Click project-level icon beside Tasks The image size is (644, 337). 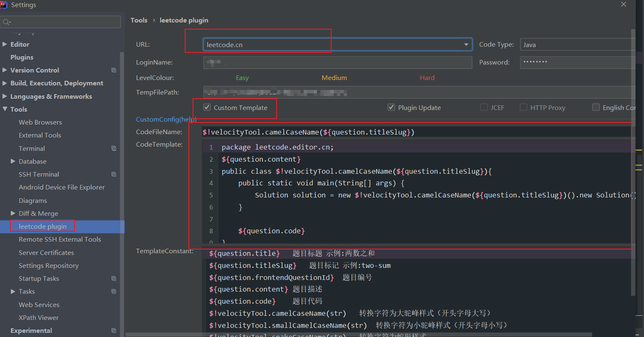point(114,292)
